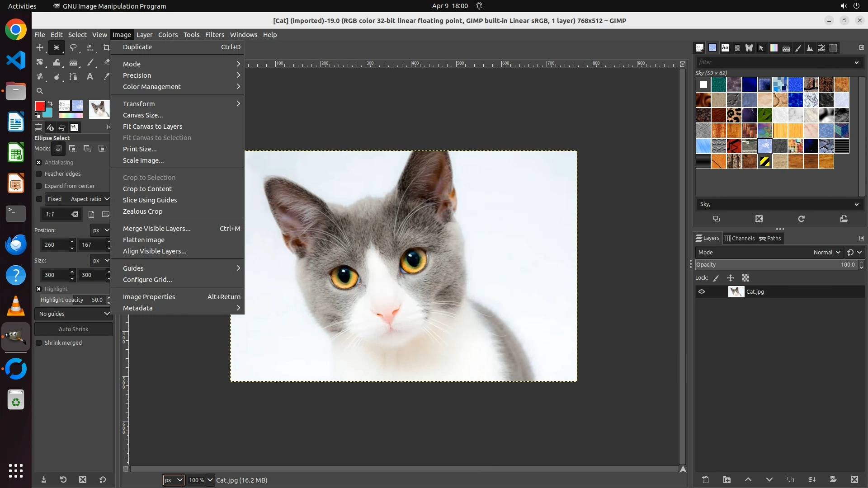Toggle the Antialiasing checkbox
This screenshot has width=868, height=488.
[39, 163]
